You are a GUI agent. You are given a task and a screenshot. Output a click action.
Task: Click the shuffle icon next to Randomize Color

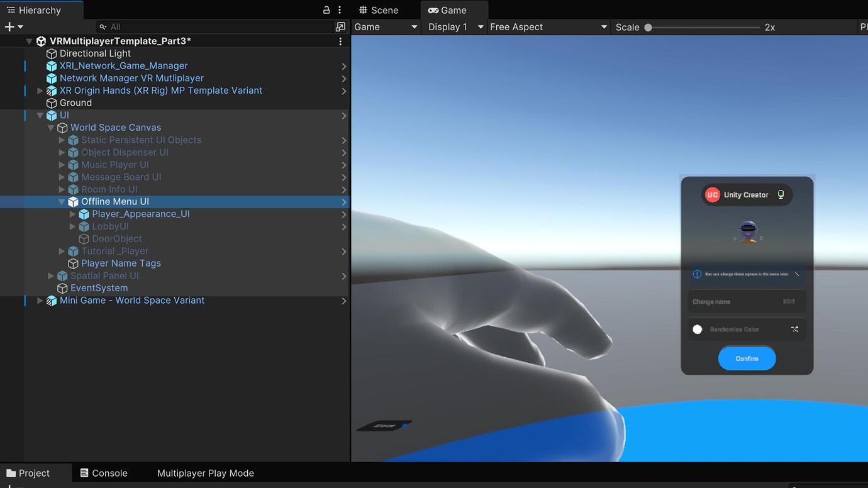[795, 329]
